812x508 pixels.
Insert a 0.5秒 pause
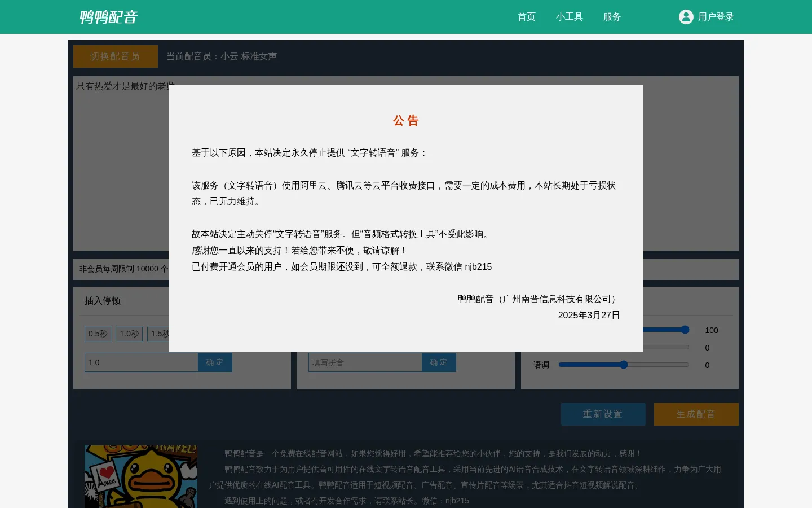coord(98,334)
